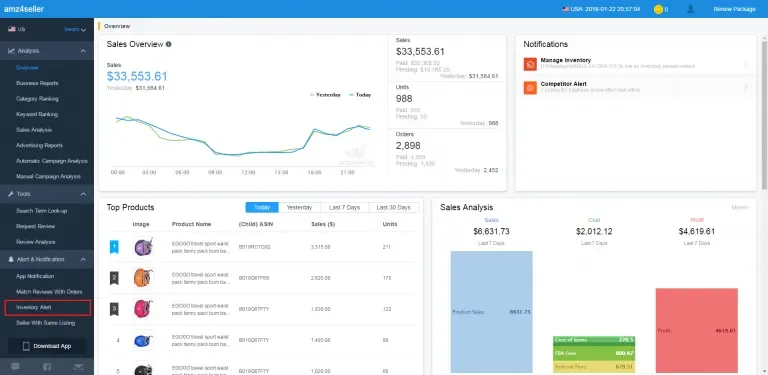Click the green FBA Fees bar segment

594,353
